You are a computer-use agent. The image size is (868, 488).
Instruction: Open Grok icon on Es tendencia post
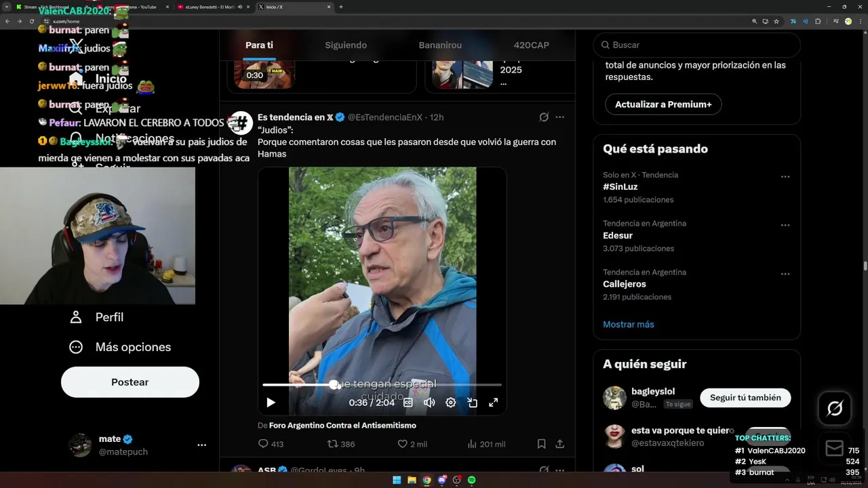tap(544, 117)
